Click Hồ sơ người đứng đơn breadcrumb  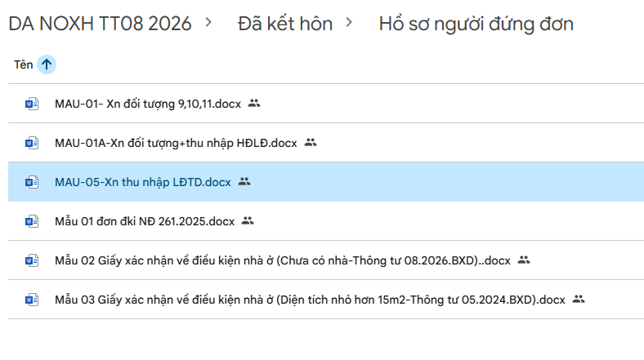[476, 24]
